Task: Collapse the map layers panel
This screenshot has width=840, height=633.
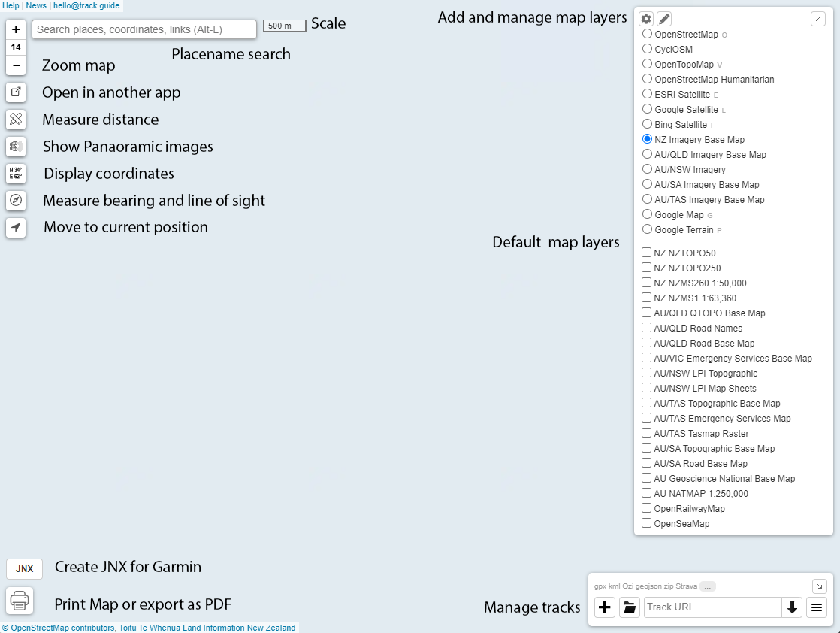Action: click(x=818, y=19)
